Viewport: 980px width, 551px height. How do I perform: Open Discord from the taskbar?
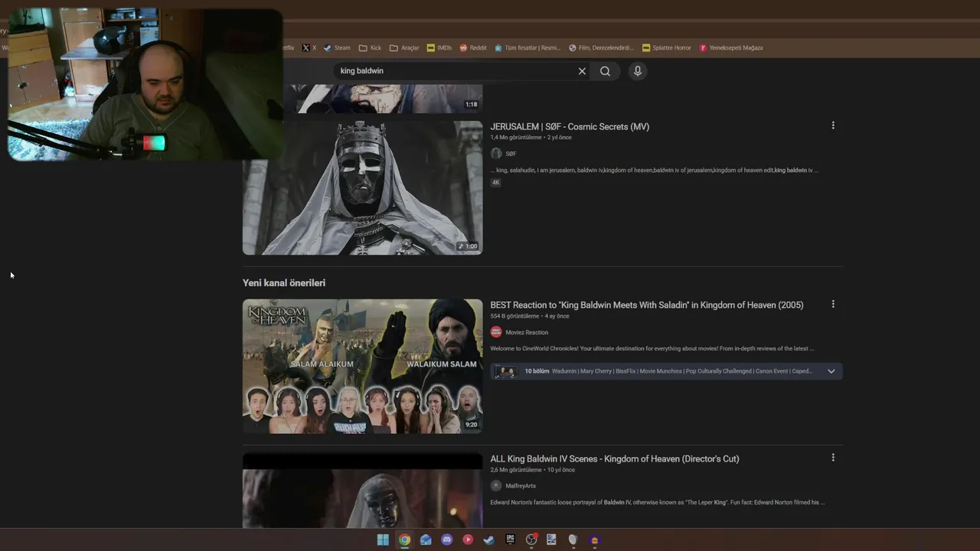pos(447,540)
